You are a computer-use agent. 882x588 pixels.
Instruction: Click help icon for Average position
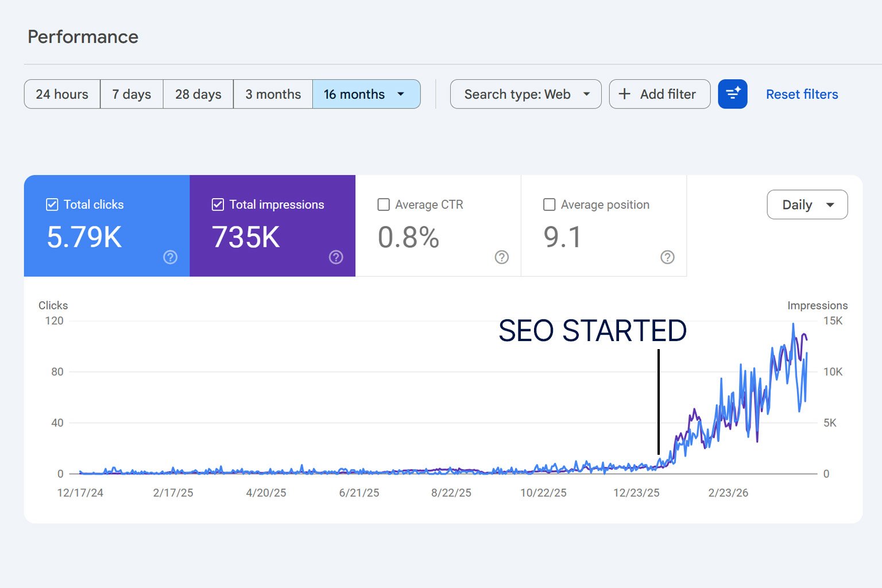[x=667, y=257]
